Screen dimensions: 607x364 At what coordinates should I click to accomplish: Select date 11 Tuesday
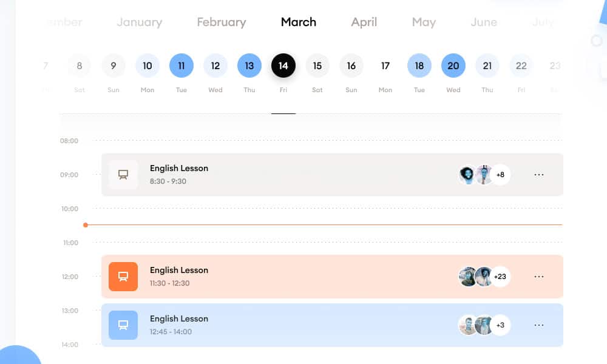coord(181,66)
